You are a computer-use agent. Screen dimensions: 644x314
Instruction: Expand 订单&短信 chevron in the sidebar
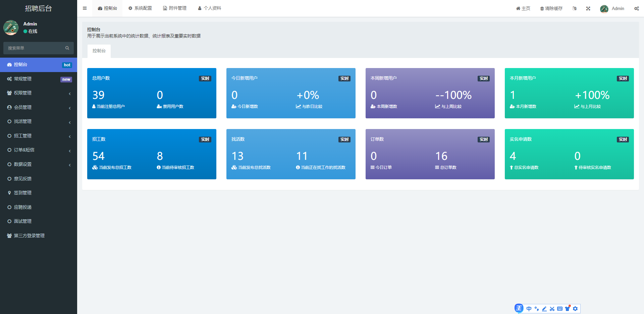pos(70,150)
